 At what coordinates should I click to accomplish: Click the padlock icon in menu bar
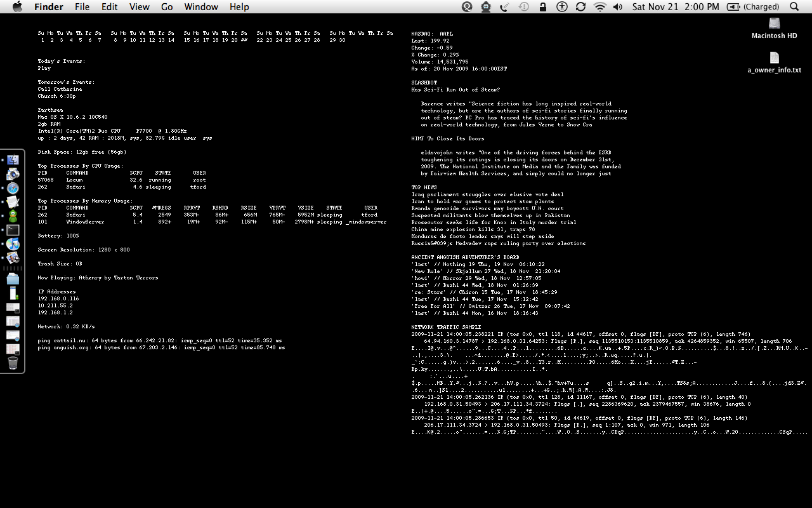542,7
